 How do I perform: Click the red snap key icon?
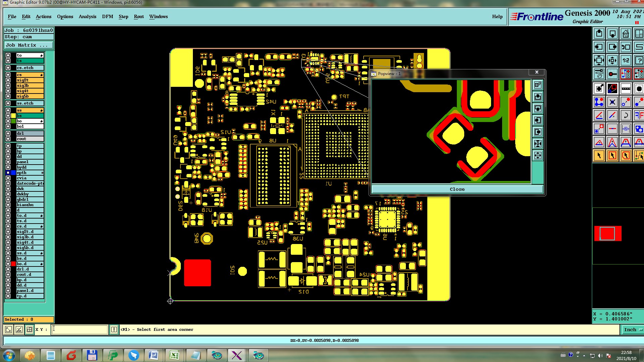click(x=612, y=74)
